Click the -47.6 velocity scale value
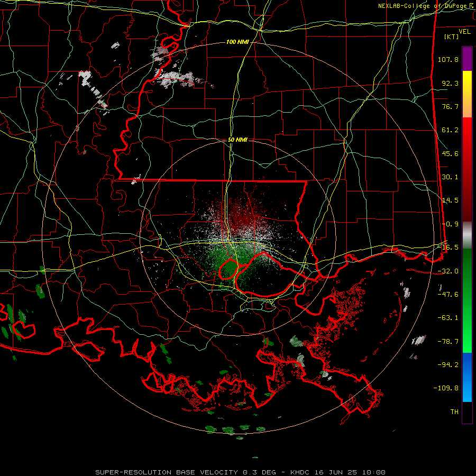The image size is (476, 476). [448, 295]
